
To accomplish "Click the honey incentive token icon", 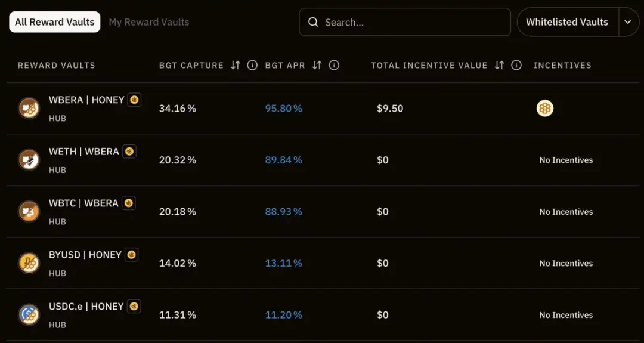I will pyautogui.click(x=544, y=108).
